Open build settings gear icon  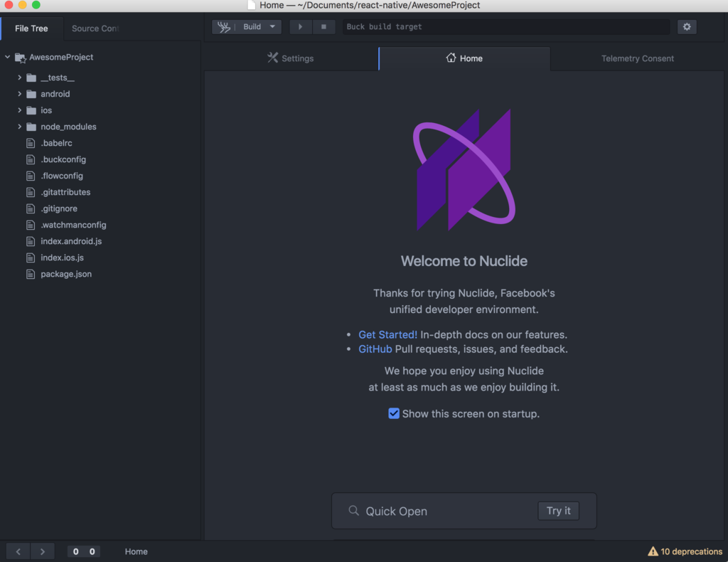pos(687,27)
